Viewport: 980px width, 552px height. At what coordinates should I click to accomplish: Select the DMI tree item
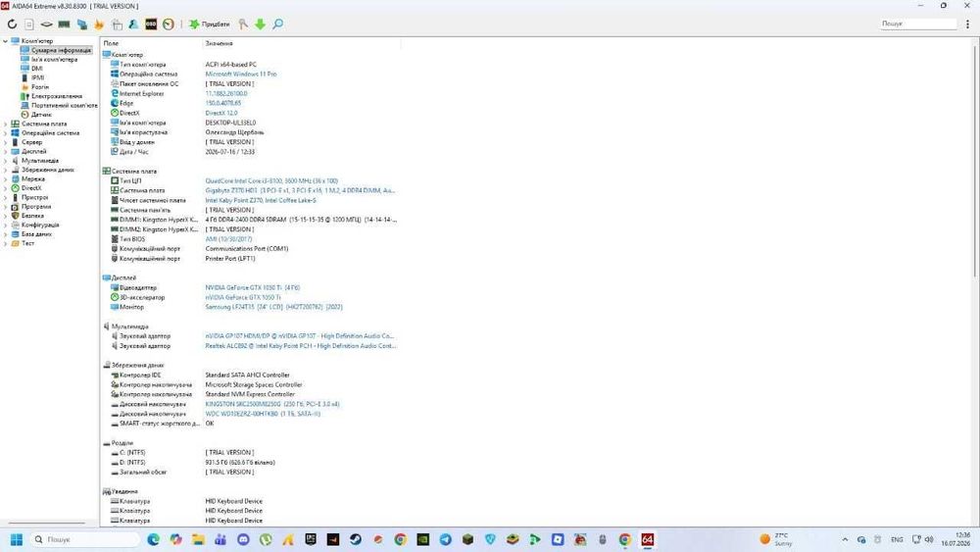[x=37, y=69]
